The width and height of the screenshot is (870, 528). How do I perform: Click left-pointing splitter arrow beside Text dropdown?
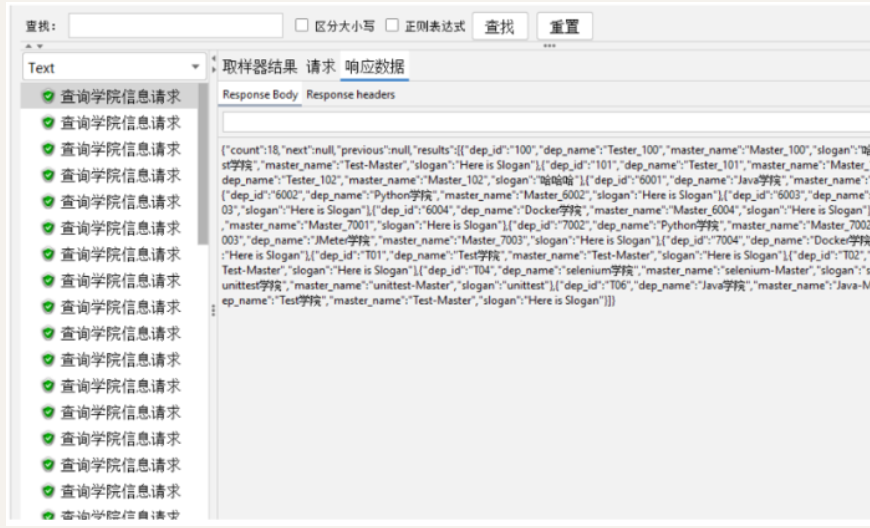coord(214,58)
